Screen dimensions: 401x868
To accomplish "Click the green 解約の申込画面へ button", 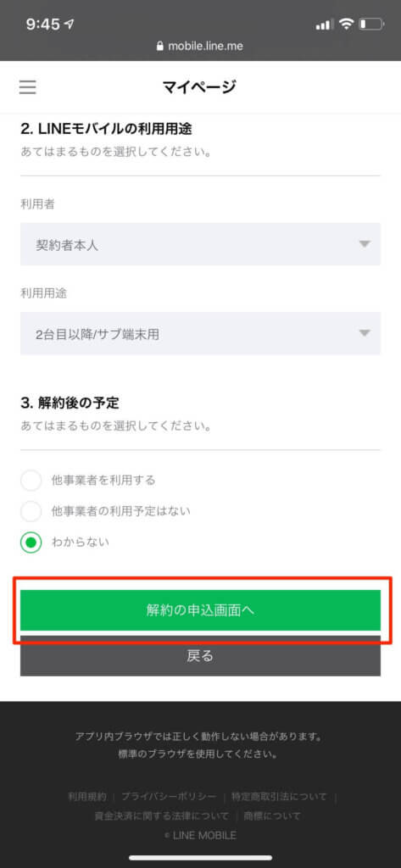I will (200, 610).
